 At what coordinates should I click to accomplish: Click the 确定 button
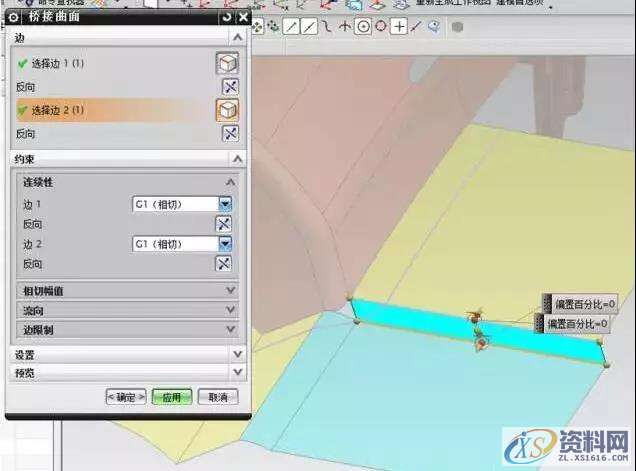(x=126, y=397)
